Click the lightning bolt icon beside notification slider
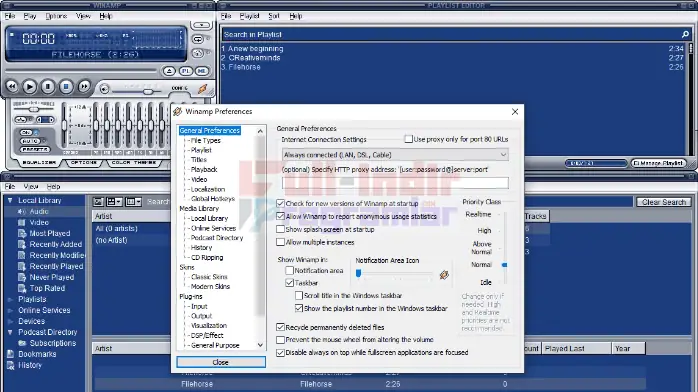This screenshot has width=698, height=392. (444, 275)
